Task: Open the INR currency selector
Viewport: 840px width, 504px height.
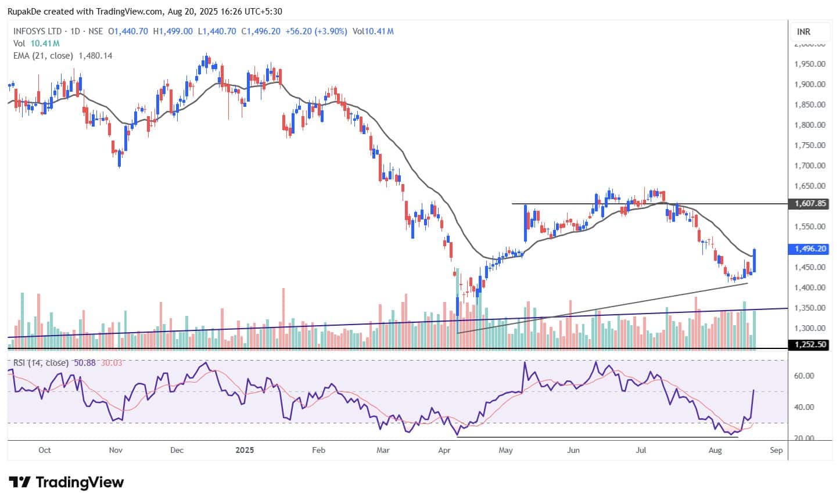Action: click(803, 31)
